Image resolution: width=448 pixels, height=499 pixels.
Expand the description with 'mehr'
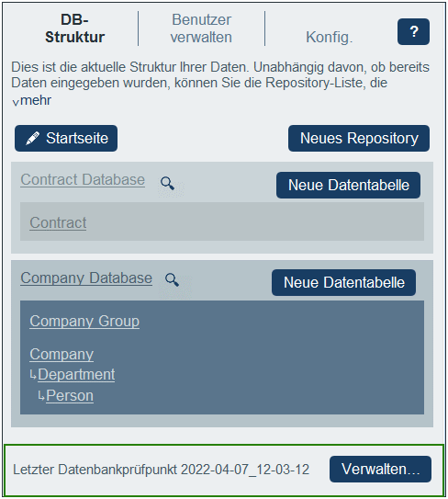pos(31,100)
